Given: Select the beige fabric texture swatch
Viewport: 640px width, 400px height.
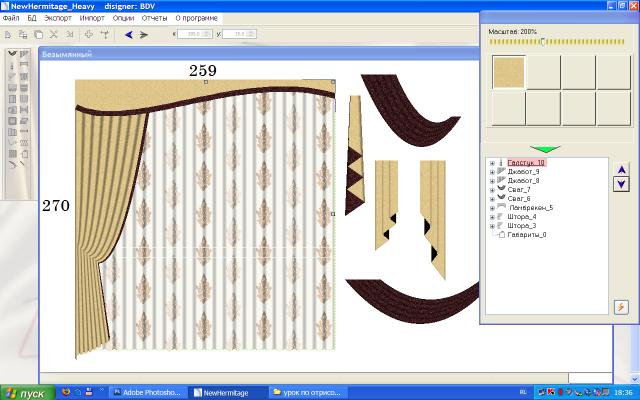Looking at the screenshot, I should click(510, 72).
